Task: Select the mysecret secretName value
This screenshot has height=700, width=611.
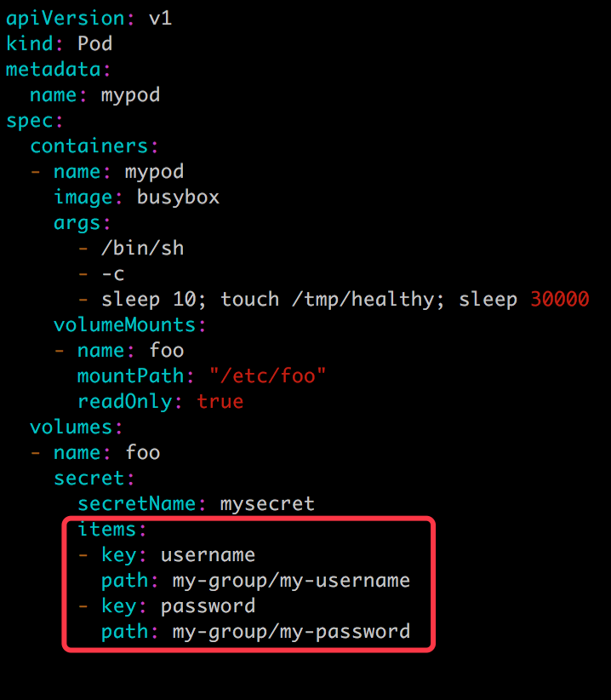Action: [x=267, y=503]
